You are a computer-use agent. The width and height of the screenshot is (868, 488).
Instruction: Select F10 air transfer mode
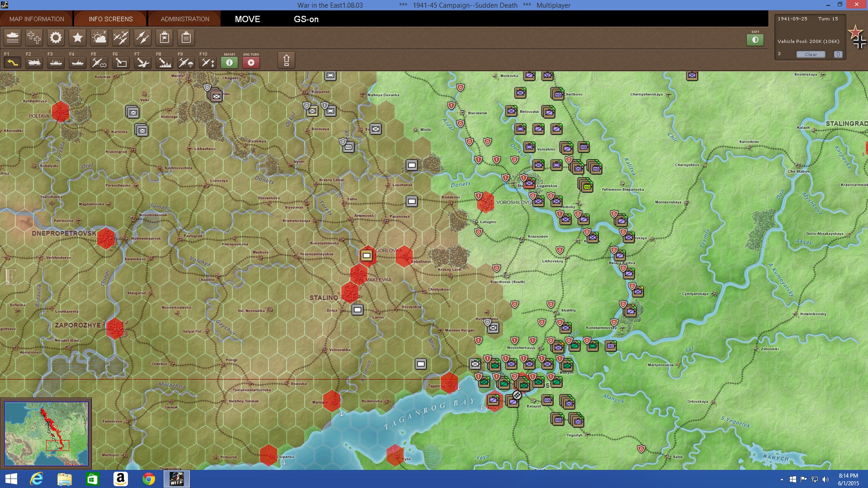(x=208, y=62)
